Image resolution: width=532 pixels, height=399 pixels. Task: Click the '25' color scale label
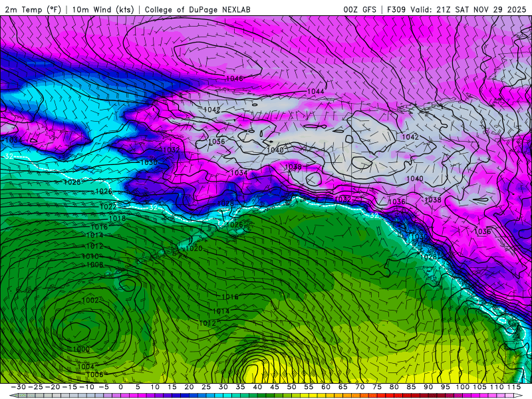tap(206, 387)
